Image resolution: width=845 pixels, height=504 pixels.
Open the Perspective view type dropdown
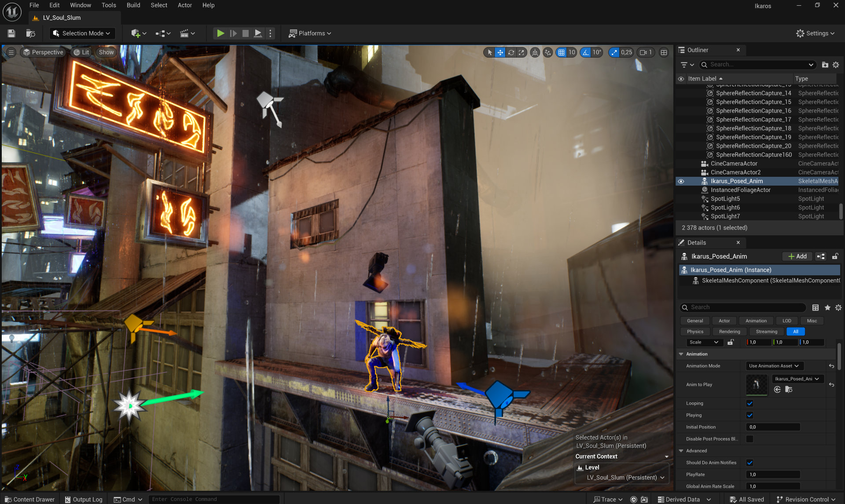pos(44,52)
